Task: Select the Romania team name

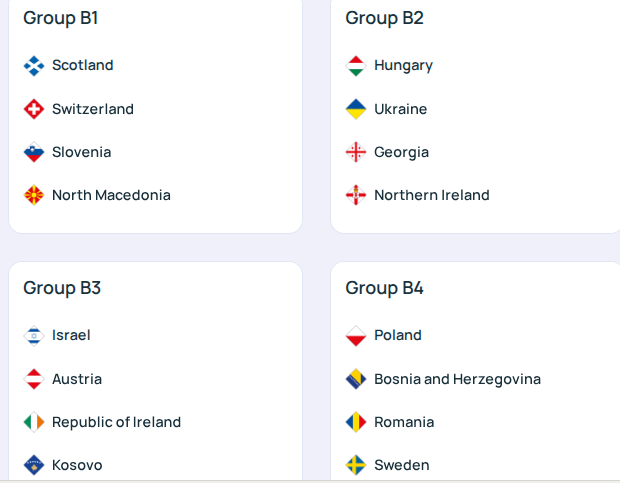Action: (x=404, y=422)
